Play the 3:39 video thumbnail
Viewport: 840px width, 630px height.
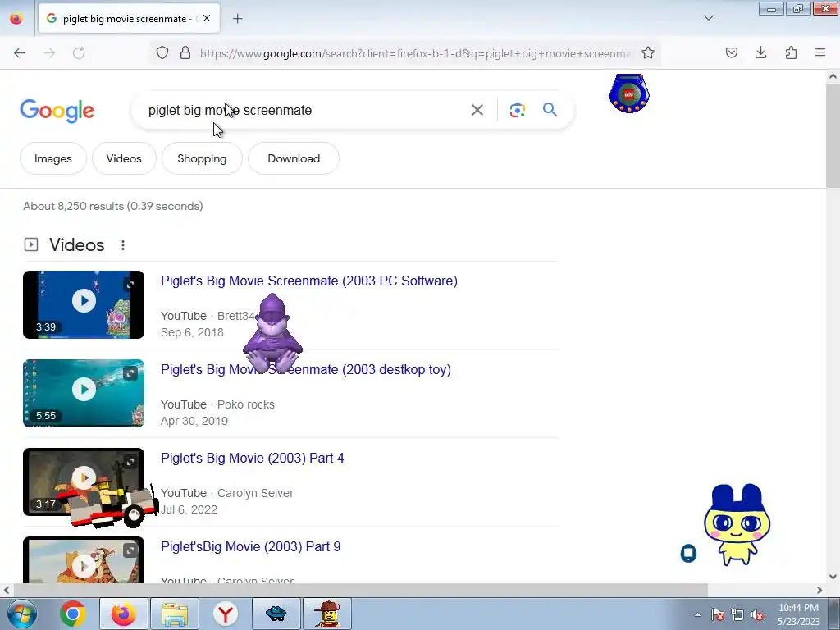(x=84, y=300)
